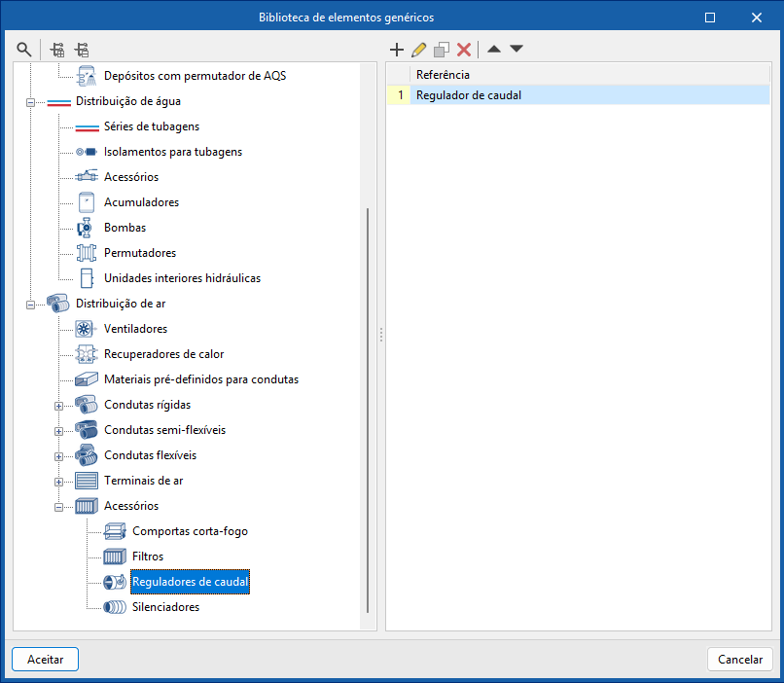Click the duplicate element icon in toolbar
784x683 pixels.
pos(442,49)
